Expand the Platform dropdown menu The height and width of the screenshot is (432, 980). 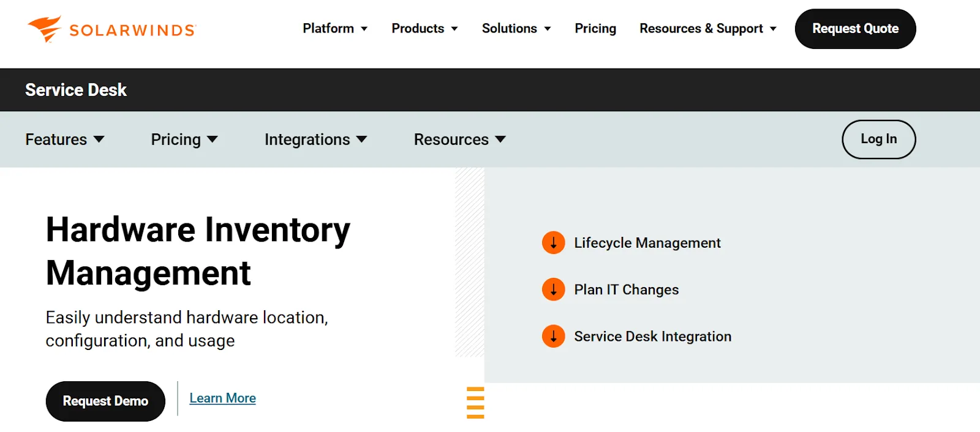335,29
